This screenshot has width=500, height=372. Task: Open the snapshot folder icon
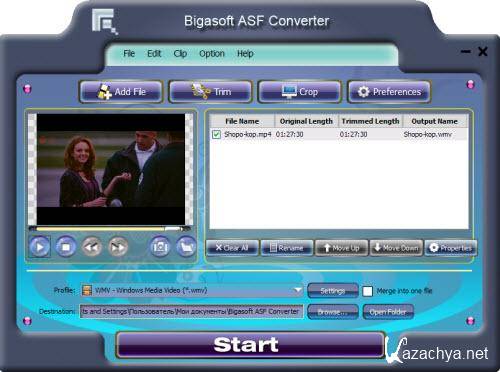coord(186,247)
